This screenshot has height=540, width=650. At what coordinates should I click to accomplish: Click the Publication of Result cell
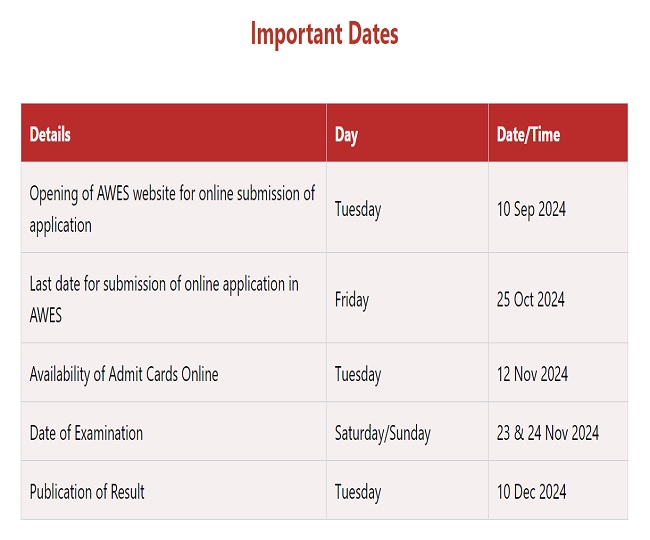87,491
